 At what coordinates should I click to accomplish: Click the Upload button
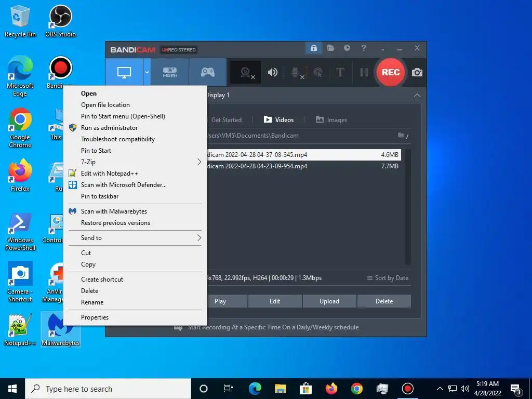click(329, 301)
